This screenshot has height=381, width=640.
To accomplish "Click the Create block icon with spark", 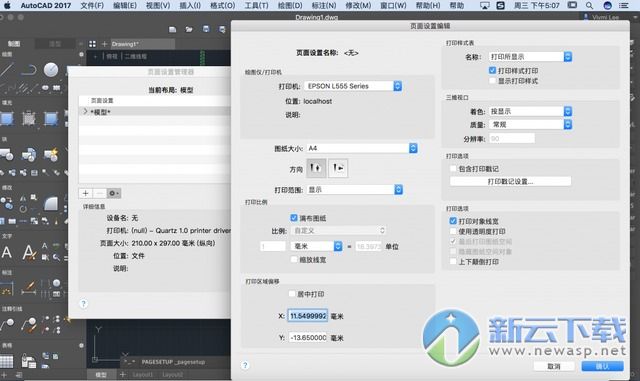I will [51, 155].
